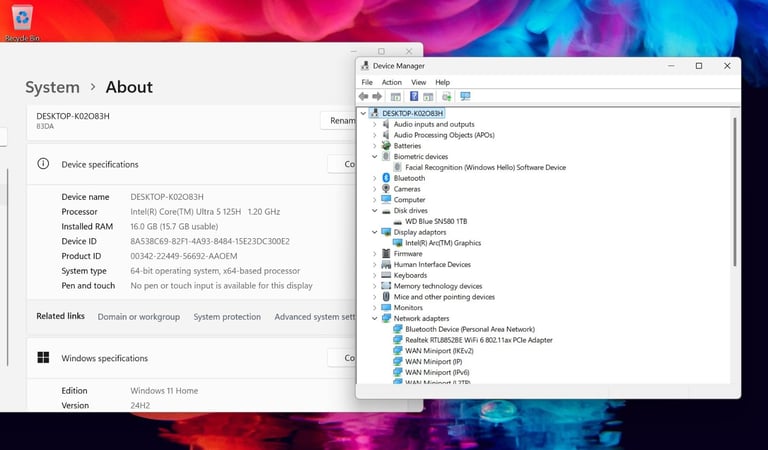Click the Windows specifications section header

coord(192,358)
